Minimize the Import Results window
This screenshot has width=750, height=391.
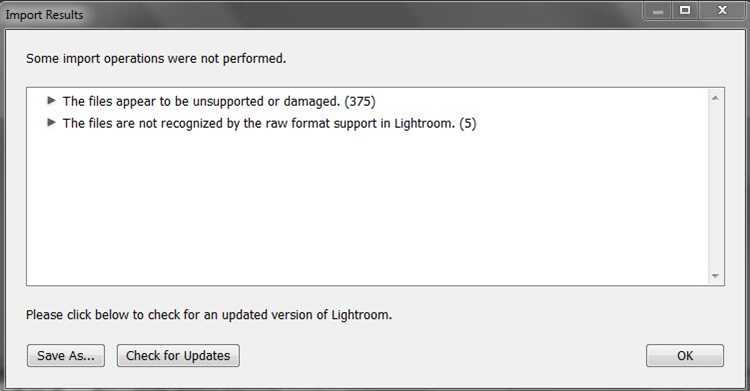click(x=658, y=11)
